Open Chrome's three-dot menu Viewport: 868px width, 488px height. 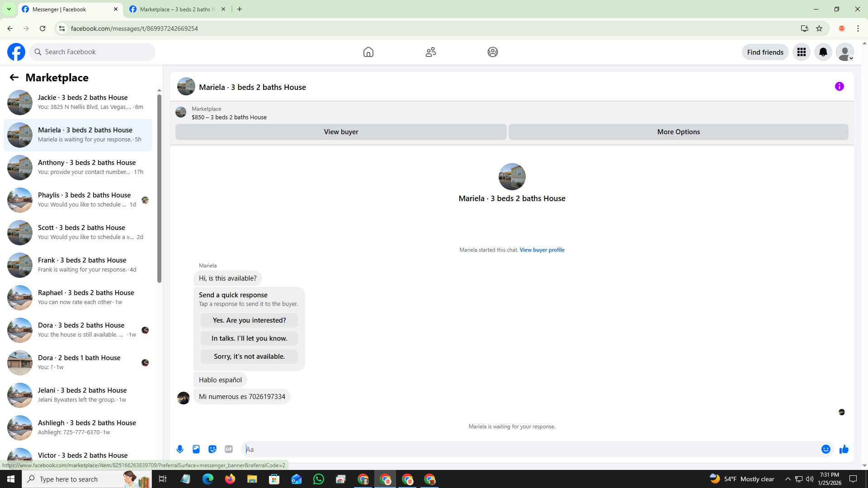pos(858,28)
